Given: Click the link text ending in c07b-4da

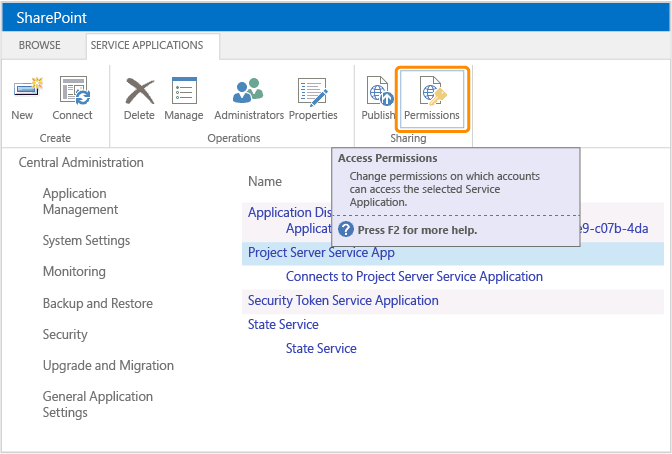Looking at the screenshot, I should point(614,229).
